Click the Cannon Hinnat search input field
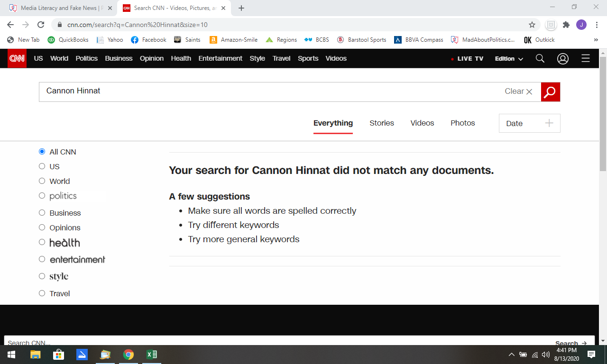Image resolution: width=607 pixels, height=364 pixels. pos(290,92)
